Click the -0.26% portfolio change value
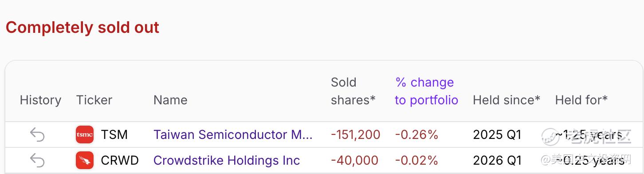This screenshot has width=644, height=174. click(416, 134)
